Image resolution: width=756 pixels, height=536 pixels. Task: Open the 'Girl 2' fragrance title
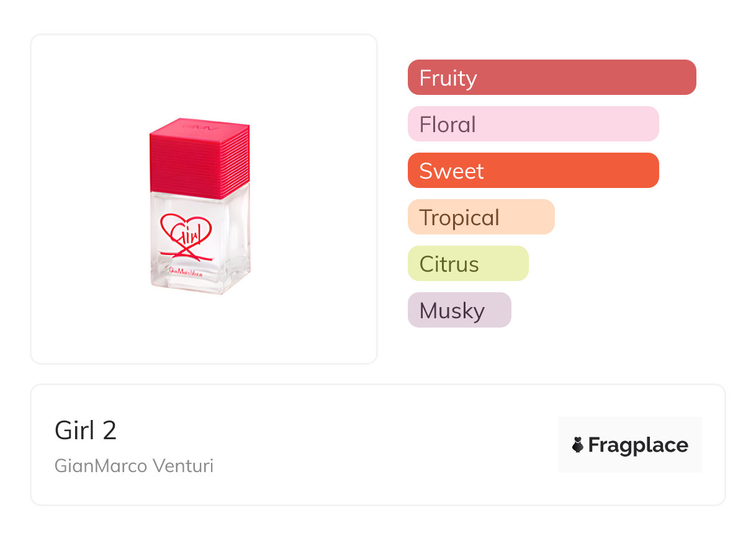[x=86, y=431]
